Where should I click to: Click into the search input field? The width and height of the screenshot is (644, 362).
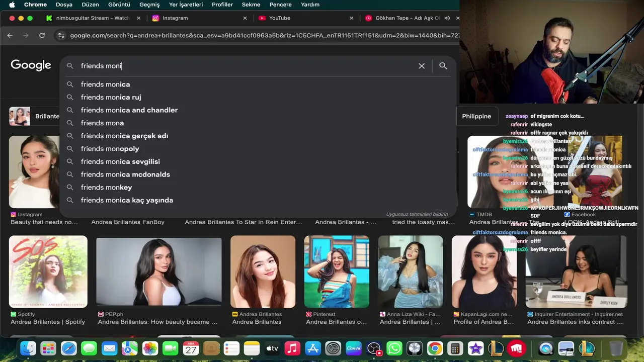coord(247,66)
